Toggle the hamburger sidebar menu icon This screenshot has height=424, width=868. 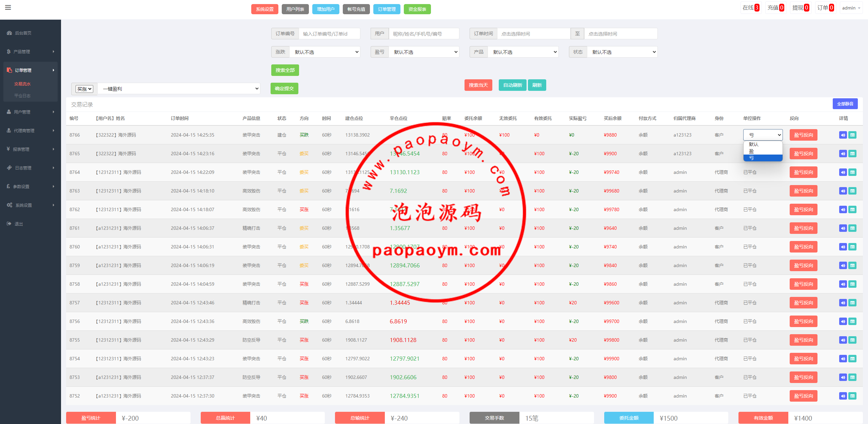pos(8,7)
